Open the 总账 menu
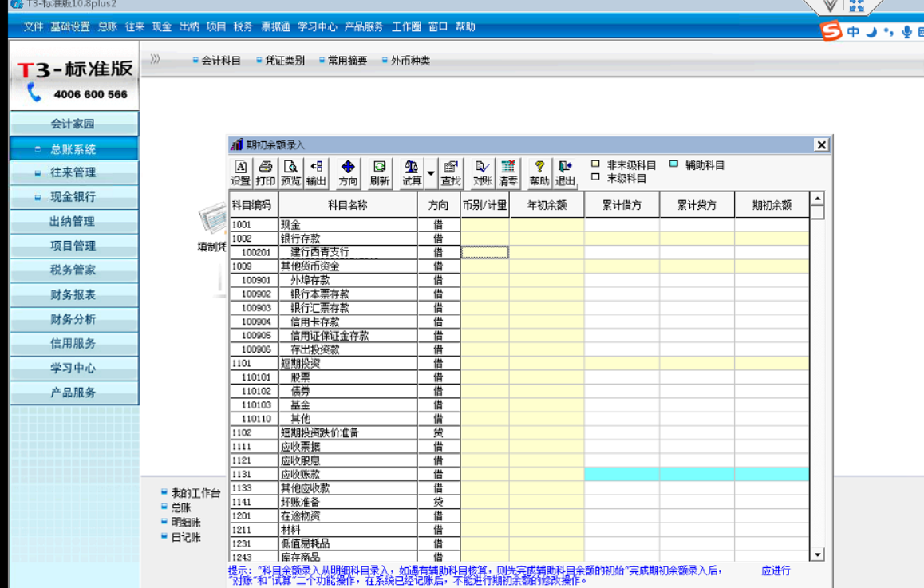 [108, 26]
